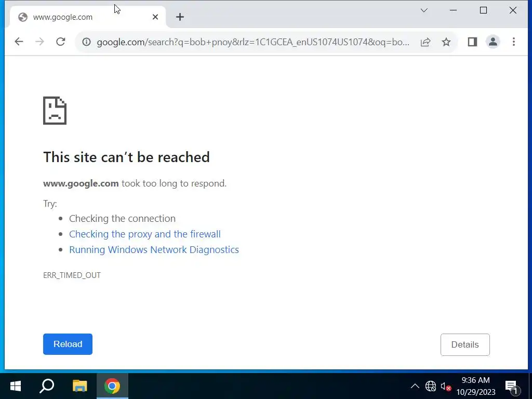532x399 pixels.
Task: Open network status globe icon in tray
Action: [431, 386]
